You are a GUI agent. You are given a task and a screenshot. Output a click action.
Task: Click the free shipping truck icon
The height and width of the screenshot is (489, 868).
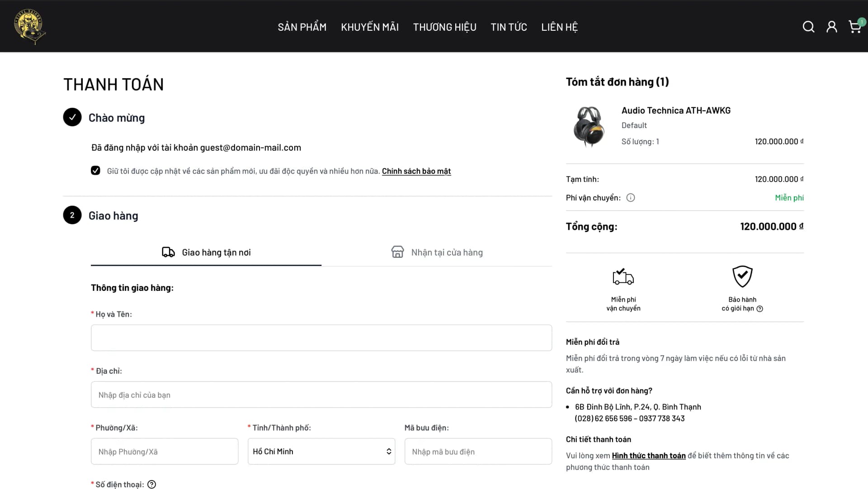623,276
